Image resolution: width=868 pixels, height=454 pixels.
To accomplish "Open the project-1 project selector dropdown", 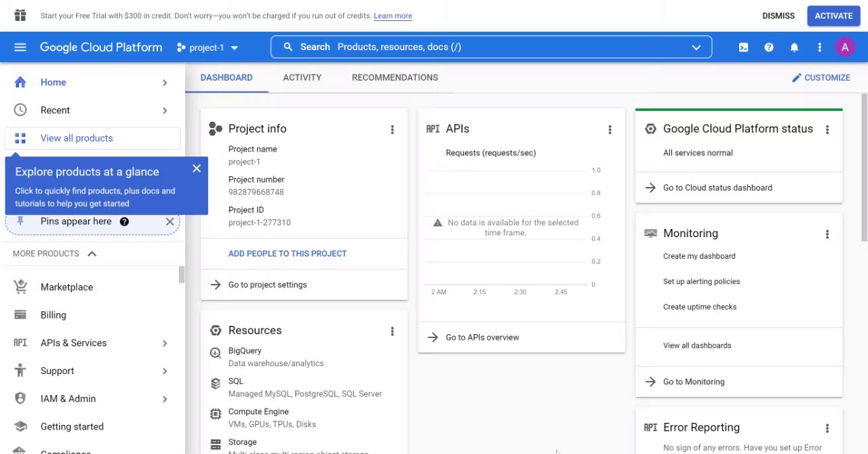I will click(x=208, y=47).
